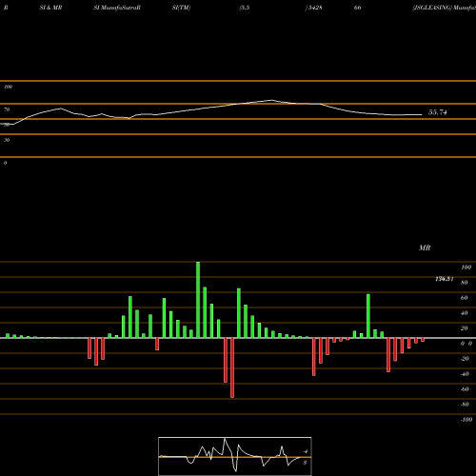The image size is (476, 476).
Task: Click the MR axis label 60
Action: [465, 298]
